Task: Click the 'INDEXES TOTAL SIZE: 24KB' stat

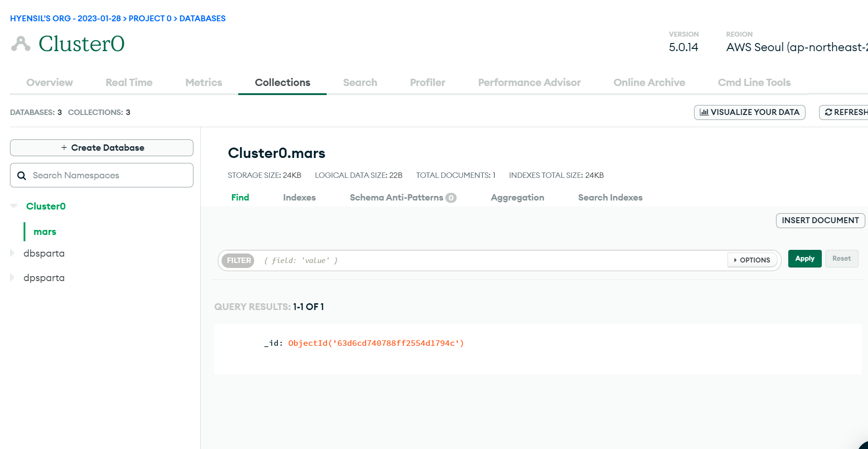Action: (556, 175)
